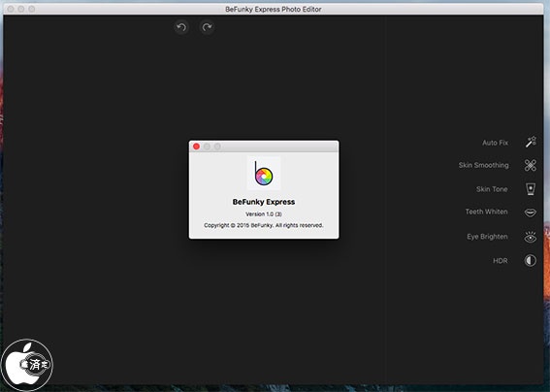Select the Eye Brighten eye icon
Image resolution: width=550 pixels, height=392 pixels.
[x=531, y=237]
